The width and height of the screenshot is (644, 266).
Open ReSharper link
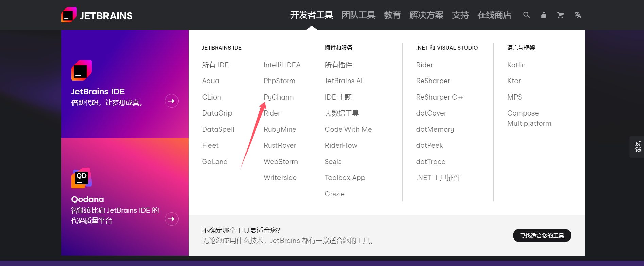(x=433, y=81)
